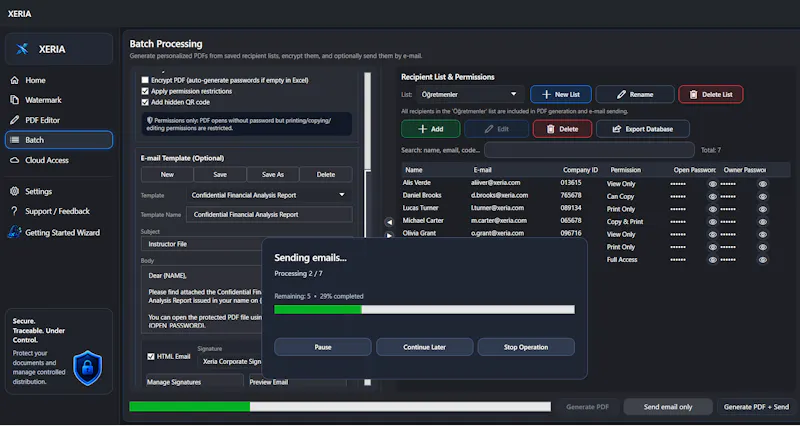800x426 pixels.
Task: Click the shield lock badge in sidebar card
Action: (87, 367)
